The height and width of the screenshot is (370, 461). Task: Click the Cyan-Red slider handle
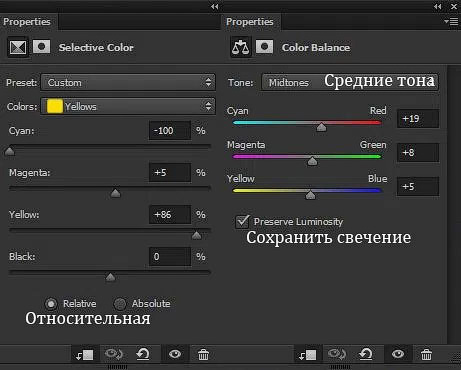click(x=321, y=127)
